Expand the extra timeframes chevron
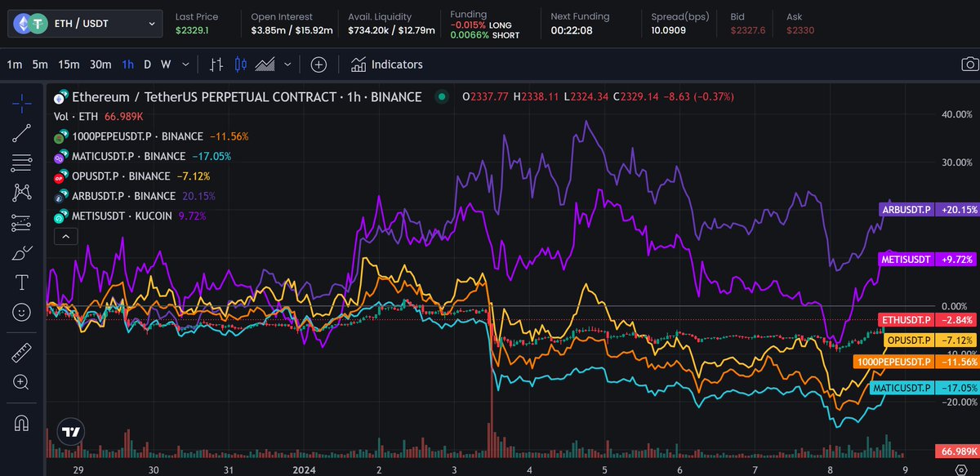This screenshot has height=476, width=980. pyautogui.click(x=185, y=64)
